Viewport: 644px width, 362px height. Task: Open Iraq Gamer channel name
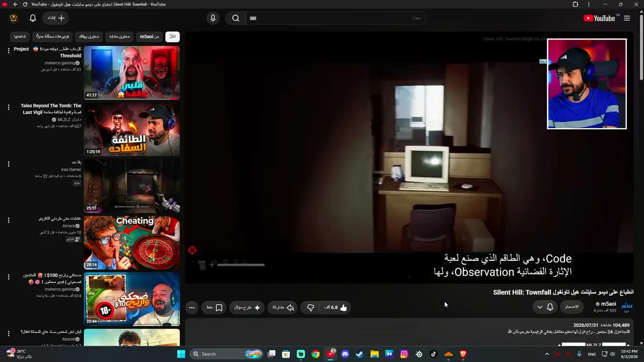tap(71, 169)
